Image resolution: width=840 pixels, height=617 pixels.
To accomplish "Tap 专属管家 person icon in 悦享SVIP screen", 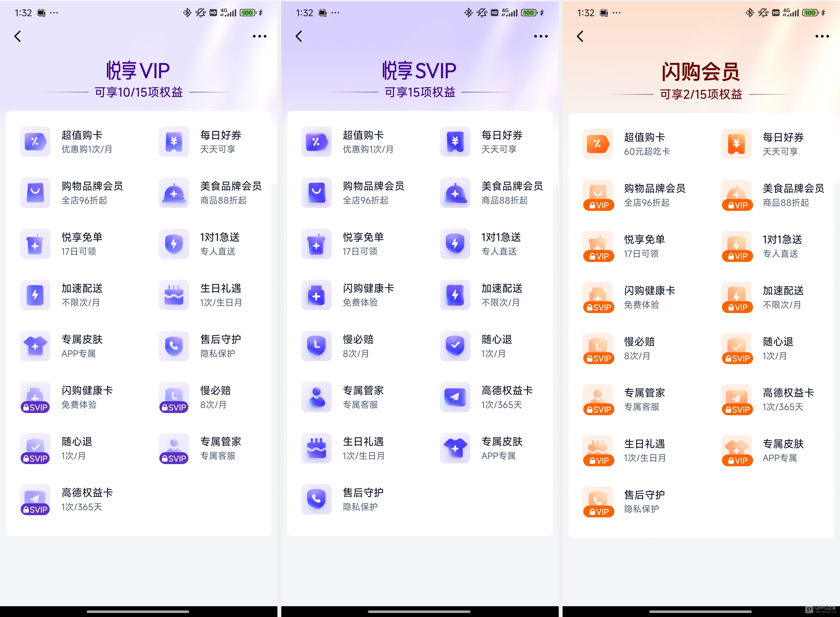I will [317, 397].
